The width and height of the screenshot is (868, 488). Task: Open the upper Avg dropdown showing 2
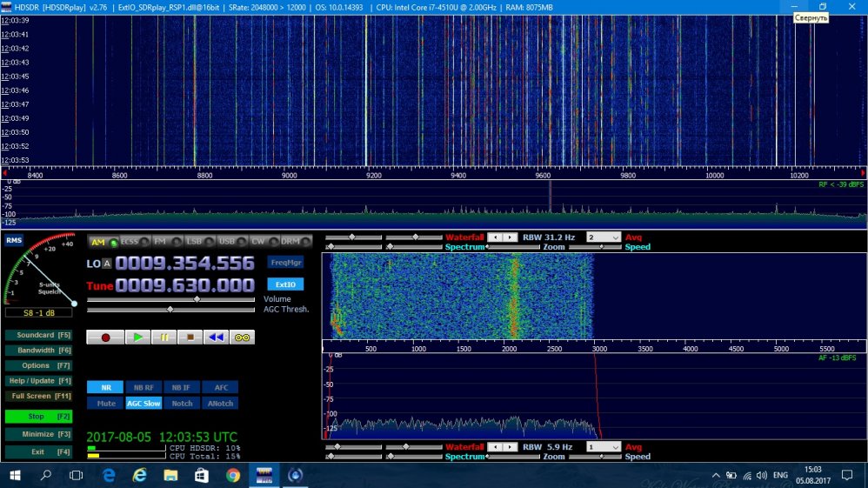(604, 237)
